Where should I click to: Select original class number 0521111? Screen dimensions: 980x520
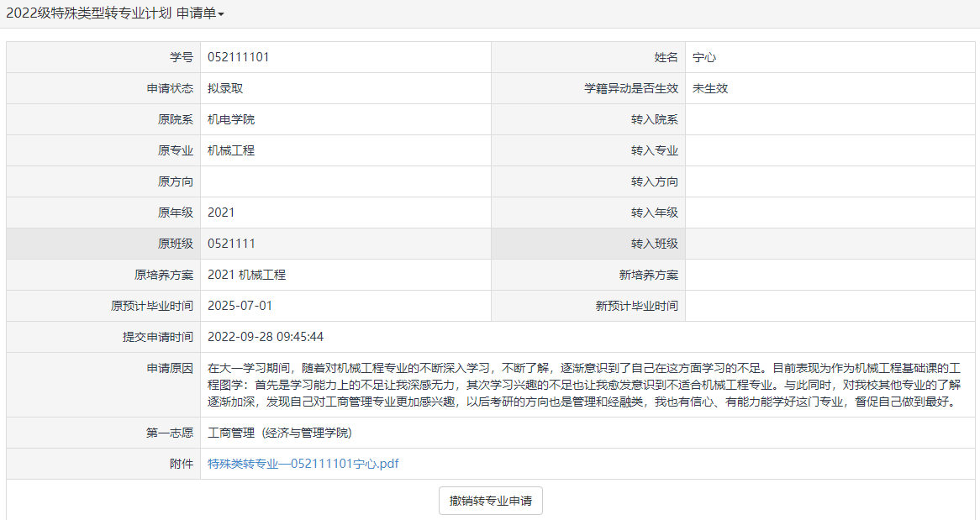coord(231,244)
